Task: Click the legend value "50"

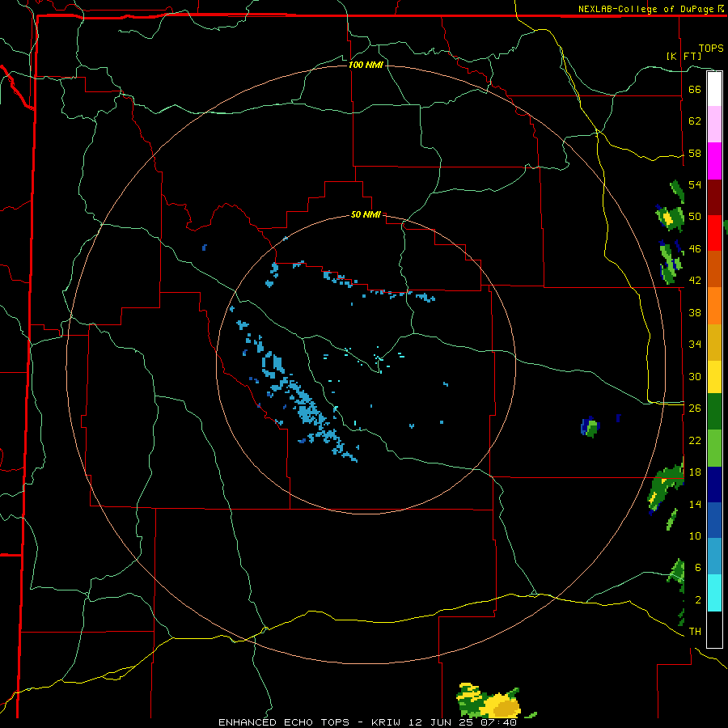Action: pos(695,217)
